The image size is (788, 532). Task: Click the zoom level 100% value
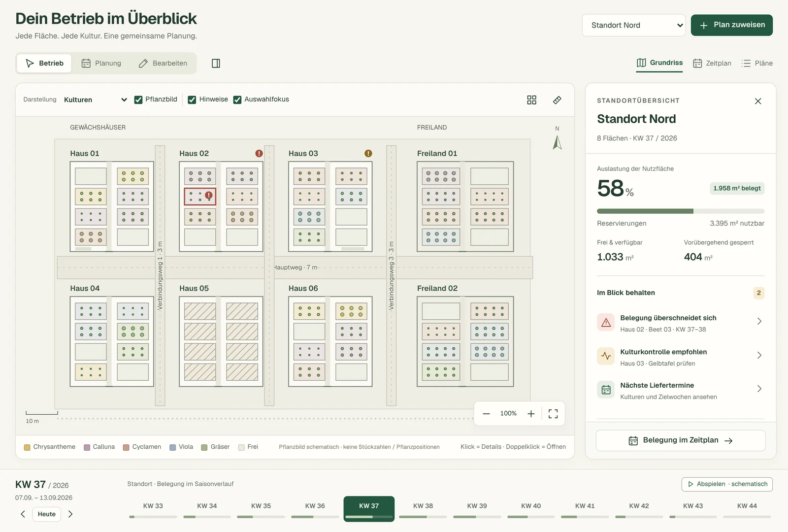point(508,414)
